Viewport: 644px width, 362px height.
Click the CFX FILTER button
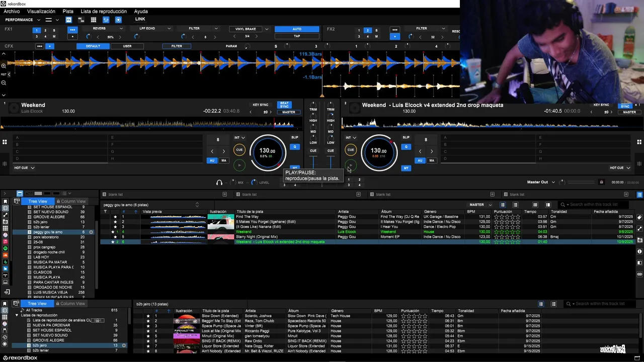pyautogui.click(x=177, y=46)
